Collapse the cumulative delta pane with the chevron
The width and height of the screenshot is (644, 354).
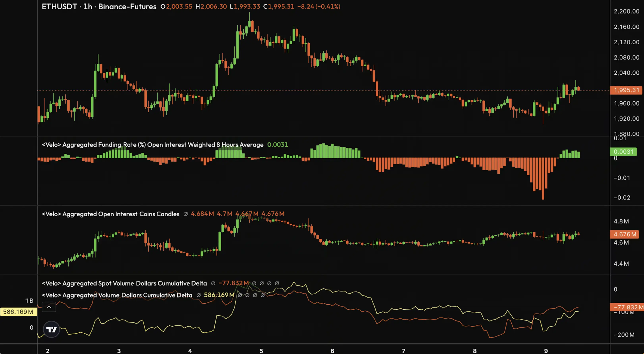[49, 307]
